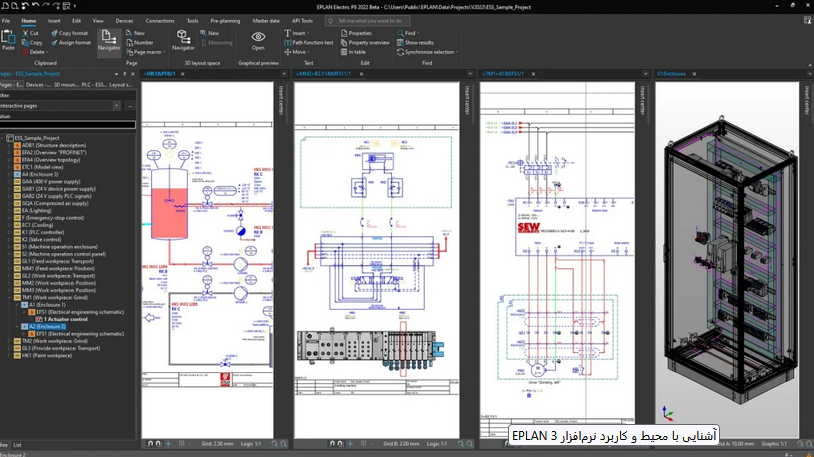Open the interactive pages filter dropdown
Image resolution: width=814 pixels, height=457 pixels.
click(x=116, y=105)
